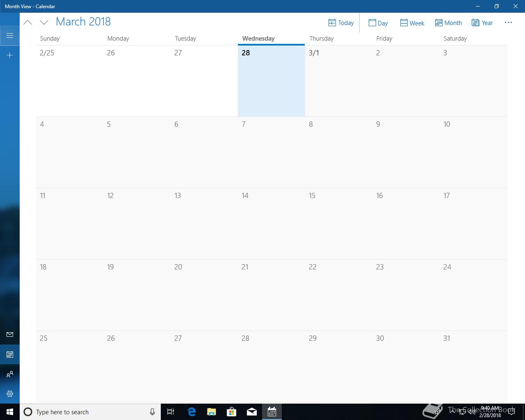Screen dimensions: 525x420
Task: Minimize the Calendar window
Action: (x=478, y=6)
